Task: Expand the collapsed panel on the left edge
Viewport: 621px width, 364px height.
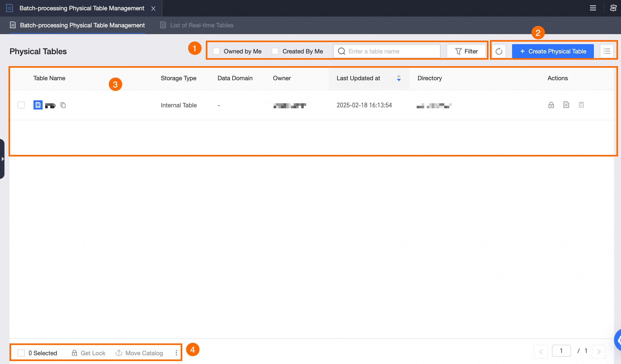Action: 3,159
